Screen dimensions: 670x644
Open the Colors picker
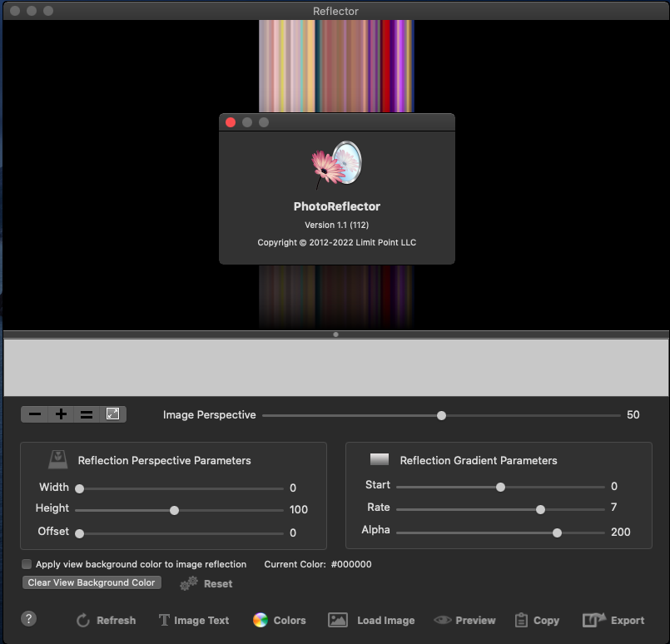pos(280,620)
